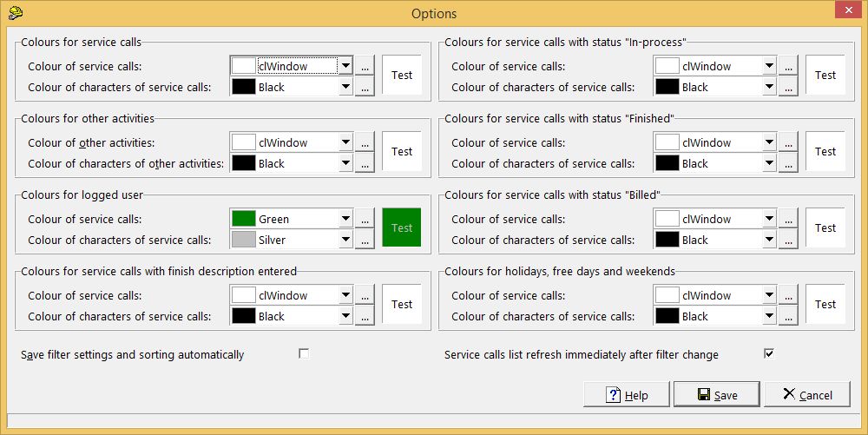Open colour picker for holidays service calls colour
The image size is (868, 435).
(788, 296)
